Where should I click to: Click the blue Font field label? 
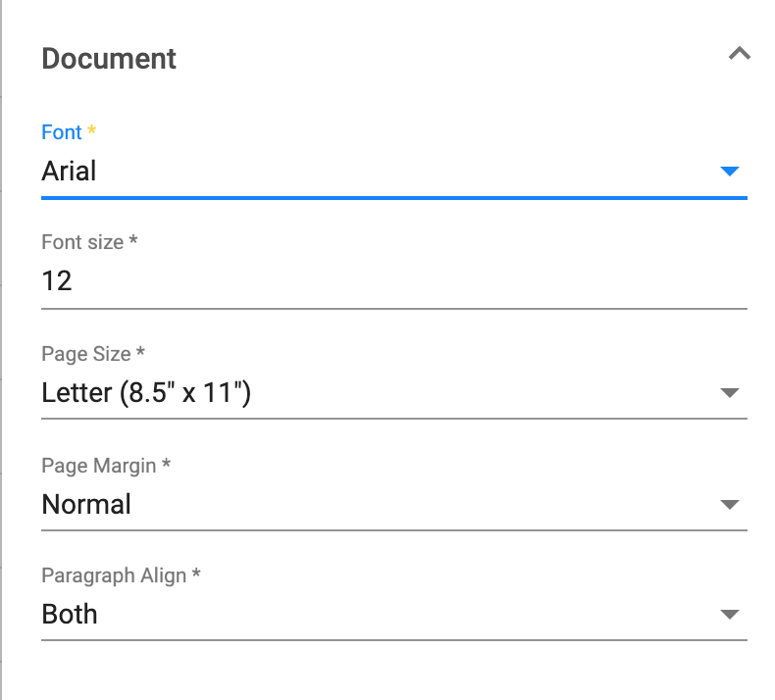pyautogui.click(x=61, y=132)
